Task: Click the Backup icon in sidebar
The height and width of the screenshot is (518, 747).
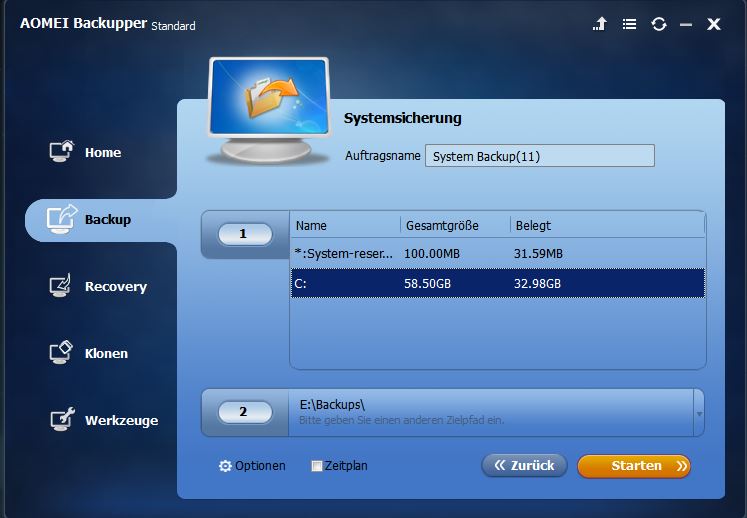Action: pos(61,219)
